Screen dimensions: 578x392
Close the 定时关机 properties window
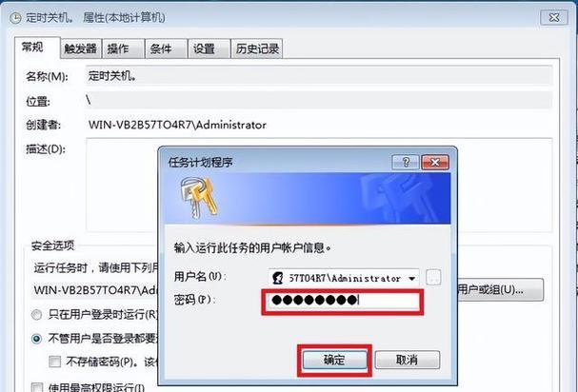[553, 17]
